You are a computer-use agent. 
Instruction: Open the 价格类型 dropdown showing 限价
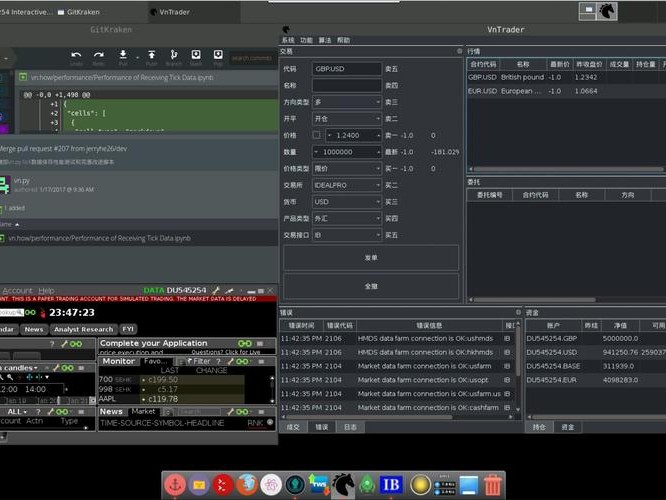pos(347,169)
